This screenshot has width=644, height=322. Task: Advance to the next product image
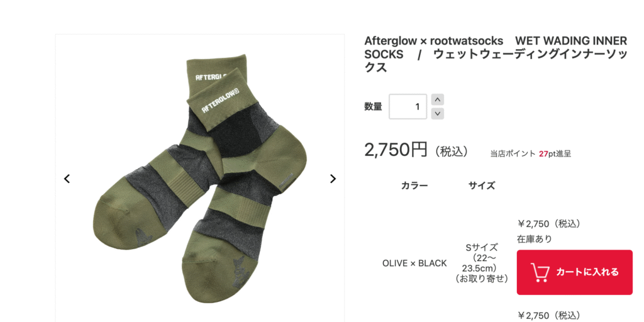coord(333,179)
